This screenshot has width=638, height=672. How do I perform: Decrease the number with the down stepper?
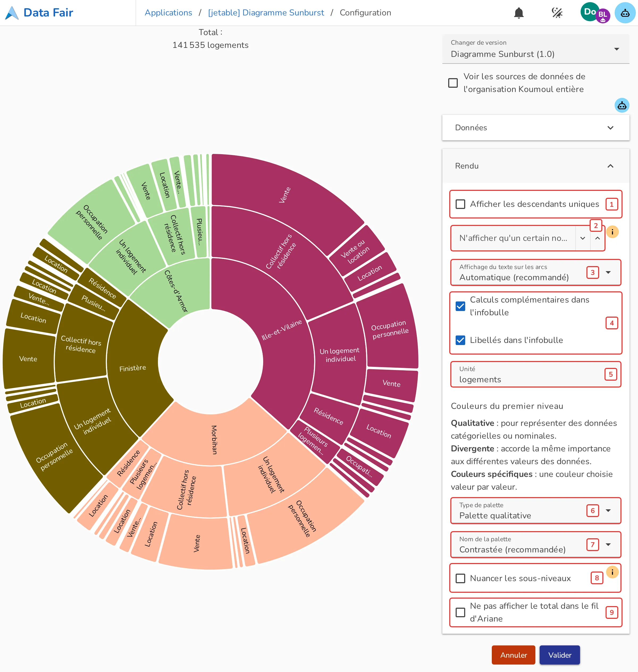(x=582, y=238)
